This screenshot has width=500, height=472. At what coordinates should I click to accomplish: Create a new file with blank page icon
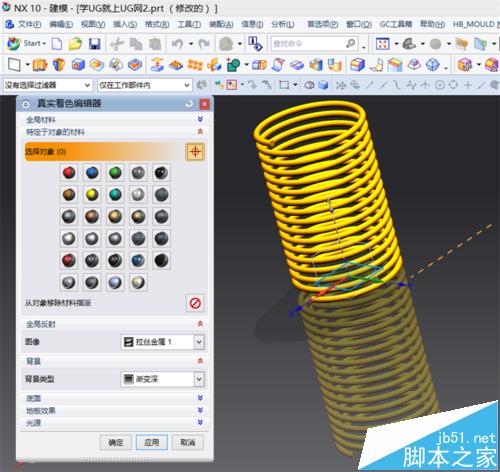tap(57, 44)
